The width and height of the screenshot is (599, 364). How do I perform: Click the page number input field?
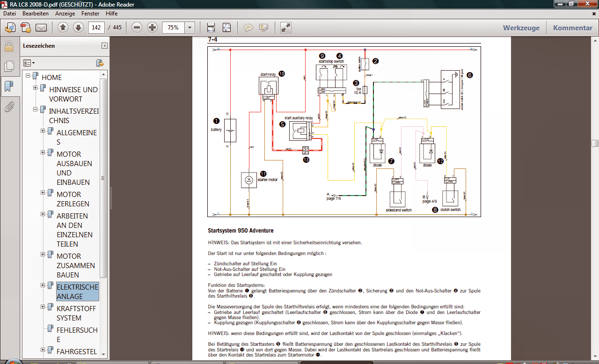96,28
